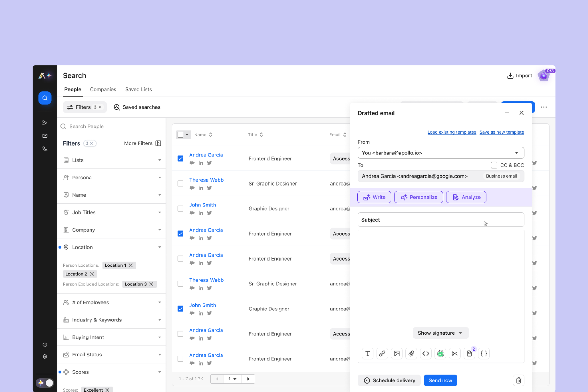This screenshot has height=392, width=588.
Task: Open the Saved Lists tab
Action: tap(138, 90)
